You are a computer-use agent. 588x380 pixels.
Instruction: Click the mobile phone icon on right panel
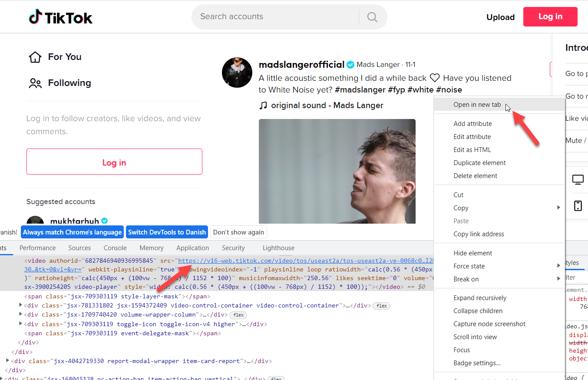click(x=578, y=206)
